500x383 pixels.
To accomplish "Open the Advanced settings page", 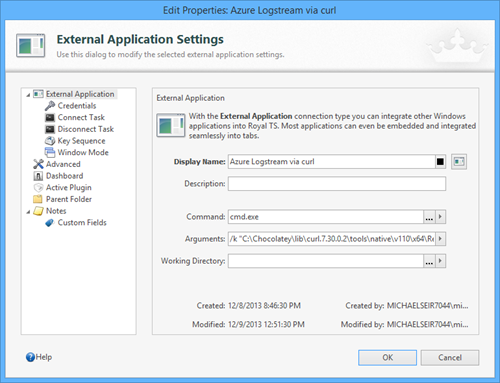I will click(63, 164).
